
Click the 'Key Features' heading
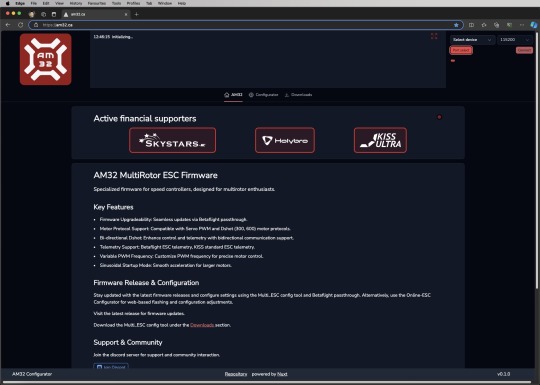point(113,207)
